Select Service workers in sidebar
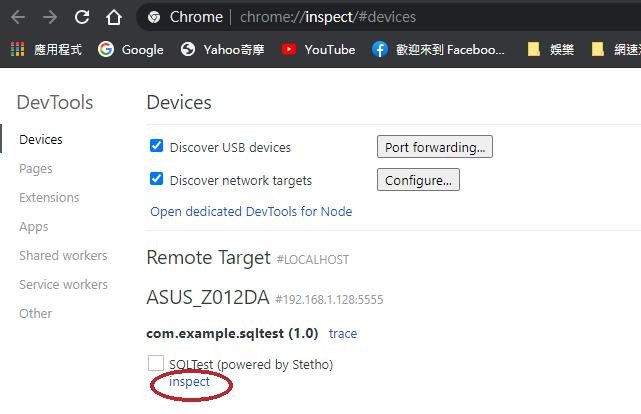The width and height of the screenshot is (641, 414). click(63, 285)
